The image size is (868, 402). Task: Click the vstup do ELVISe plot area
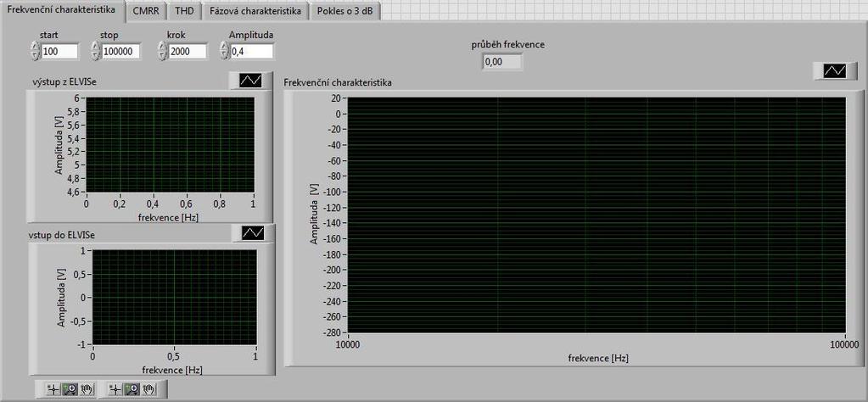pyautogui.click(x=175, y=297)
